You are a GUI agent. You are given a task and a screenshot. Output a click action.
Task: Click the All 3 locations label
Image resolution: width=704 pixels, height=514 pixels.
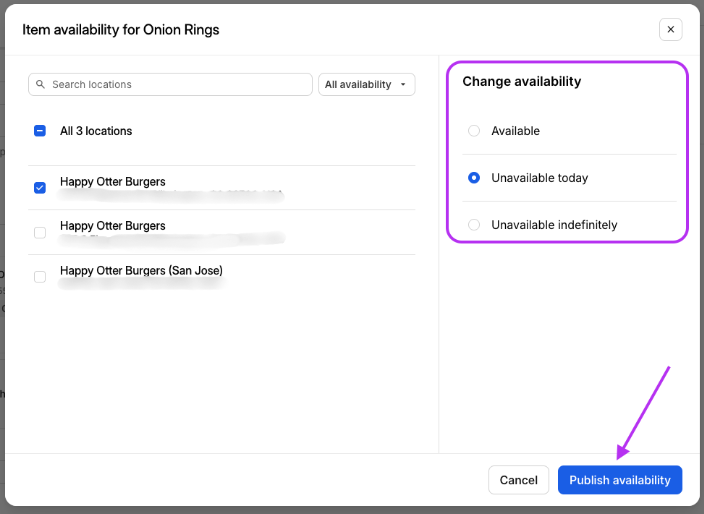[x=96, y=131]
